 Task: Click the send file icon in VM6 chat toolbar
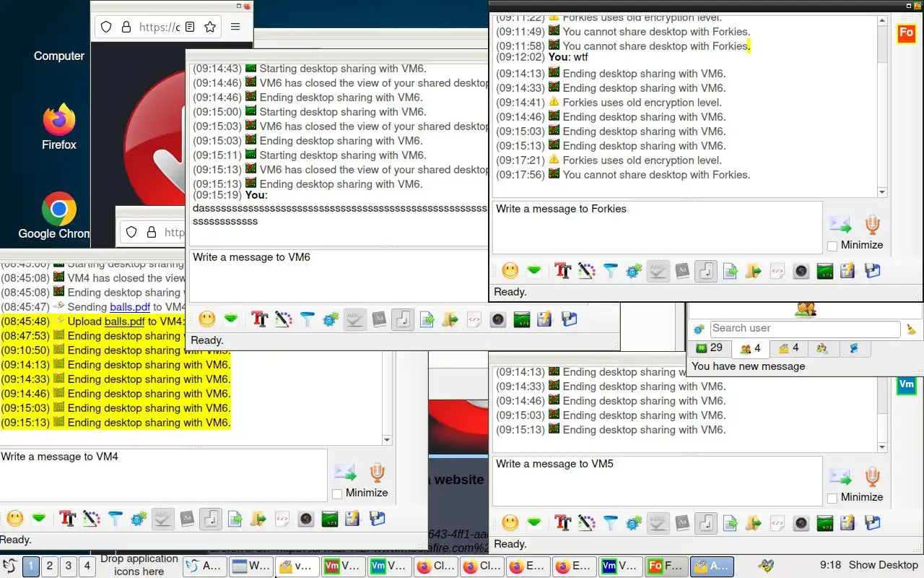point(427,319)
